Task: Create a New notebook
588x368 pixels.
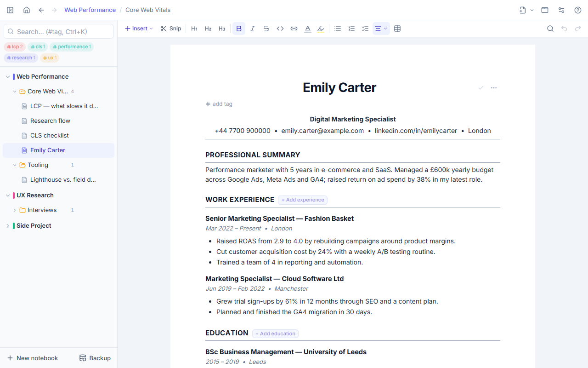Action: click(x=33, y=358)
